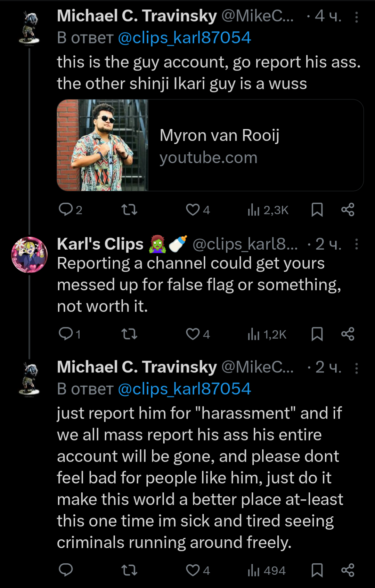Open the Myron van Rooij youtube.com card
This screenshot has width=375, height=588.
[255, 145]
